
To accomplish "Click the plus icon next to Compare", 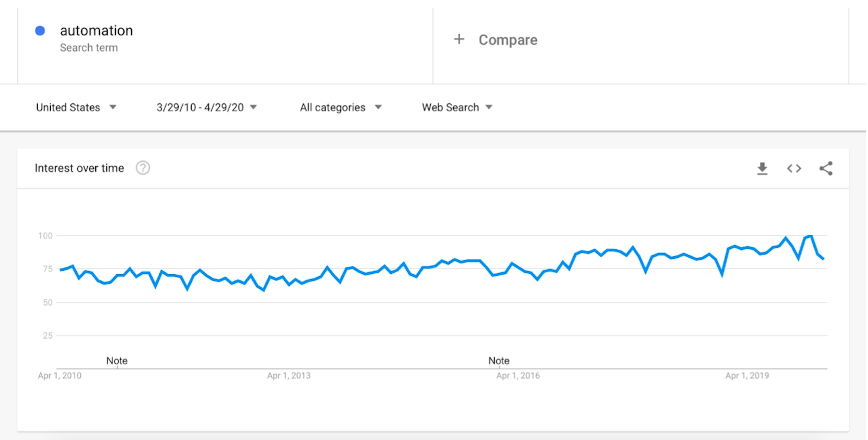I will [x=459, y=39].
